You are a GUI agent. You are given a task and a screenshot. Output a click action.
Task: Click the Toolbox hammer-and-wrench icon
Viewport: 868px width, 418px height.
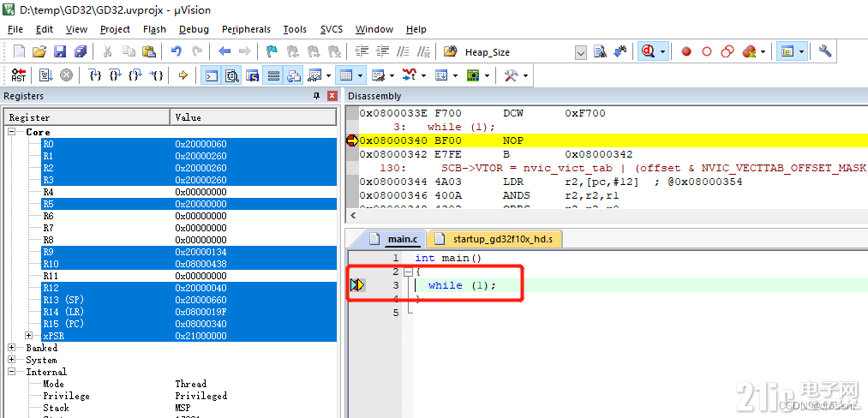click(x=511, y=75)
